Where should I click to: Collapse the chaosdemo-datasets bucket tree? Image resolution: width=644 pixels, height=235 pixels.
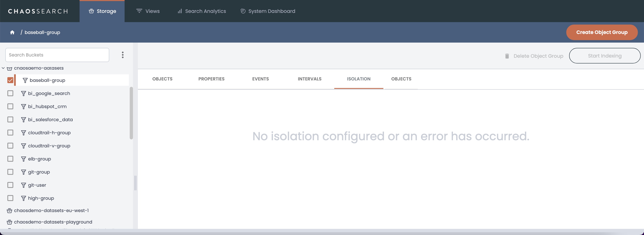tap(3, 68)
